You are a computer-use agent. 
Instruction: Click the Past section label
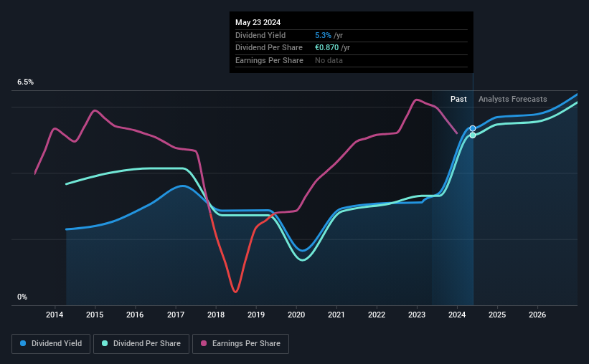[x=458, y=99]
